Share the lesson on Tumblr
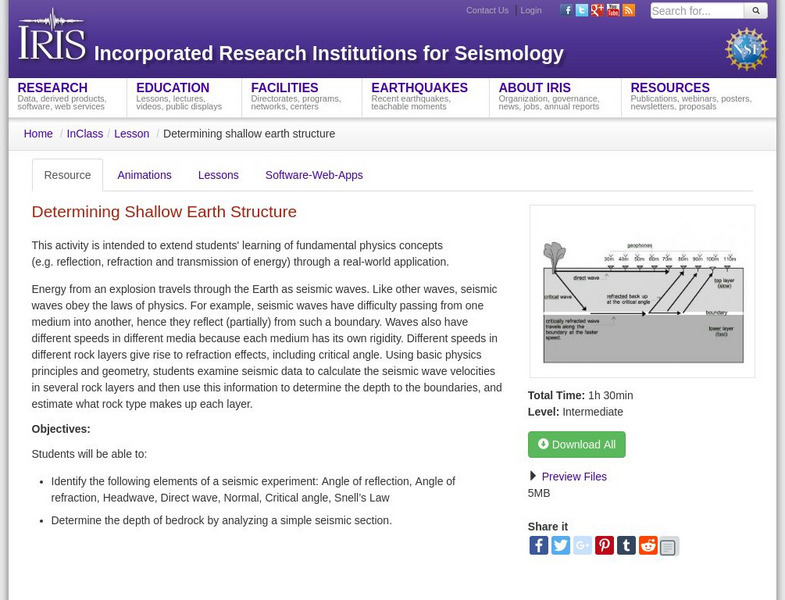Screen dimensions: 785x600 (x=626, y=545)
